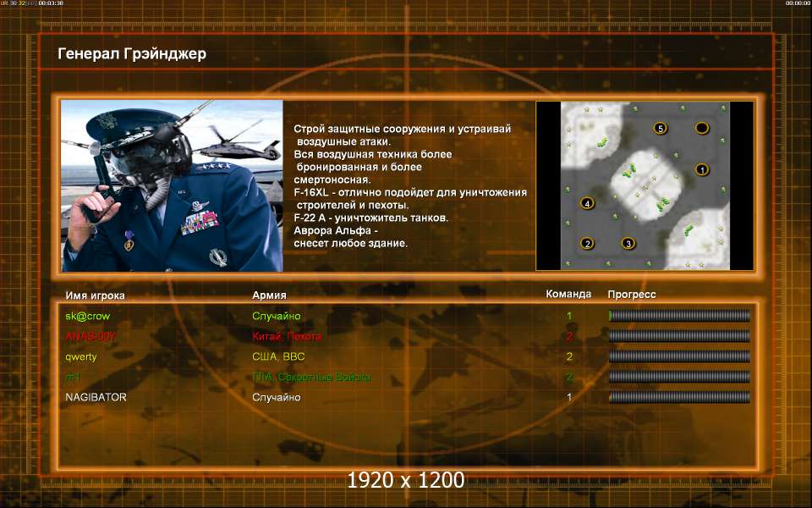Click start position marker 3 on minimap

coord(628,243)
